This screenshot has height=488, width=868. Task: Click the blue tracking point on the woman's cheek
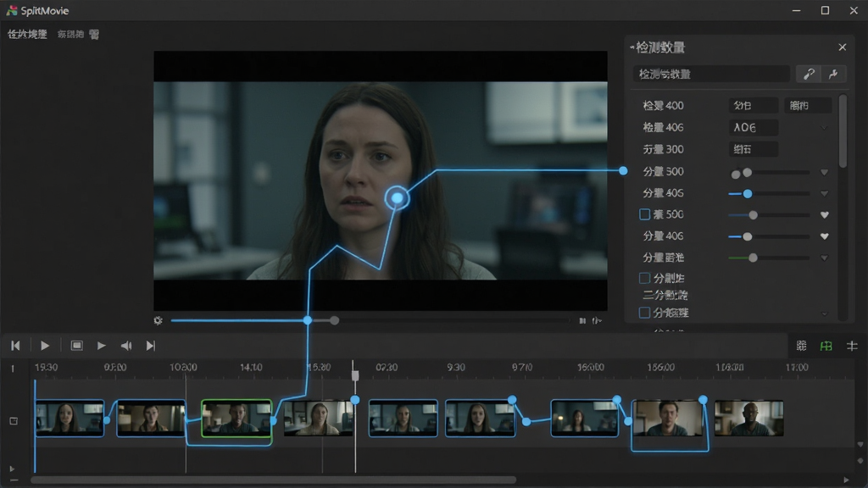(x=397, y=198)
